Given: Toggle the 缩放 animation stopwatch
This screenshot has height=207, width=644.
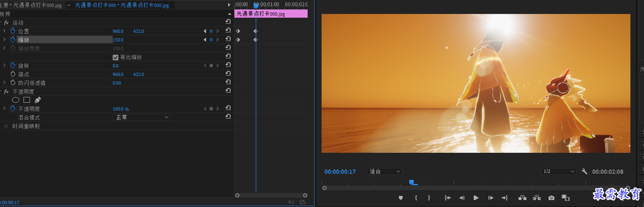Looking at the screenshot, I should 13,40.
